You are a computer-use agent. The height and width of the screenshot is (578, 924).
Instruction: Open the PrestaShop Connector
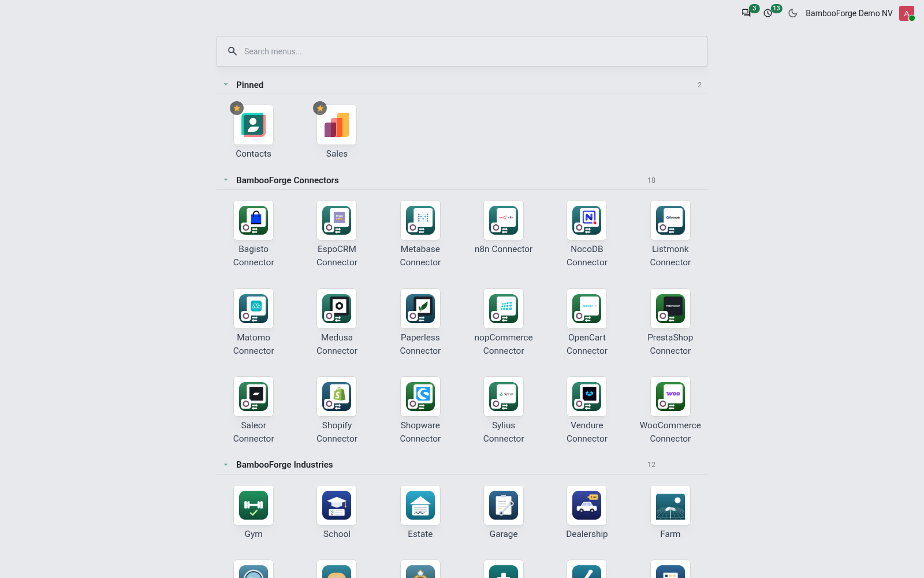[670, 309]
